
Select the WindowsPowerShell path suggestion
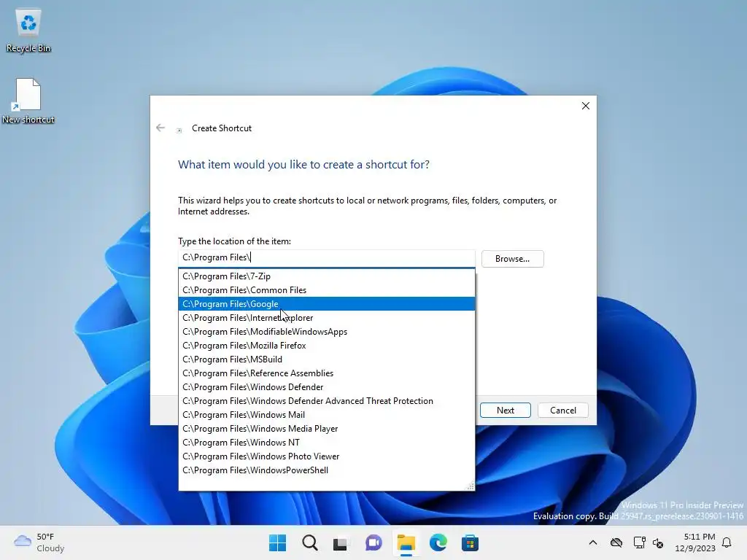tap(326, 470)
